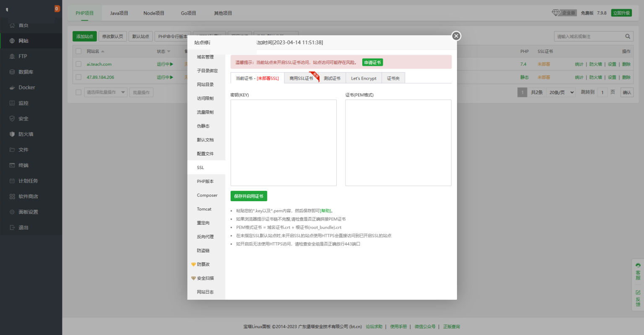Click the 申请证书 button

point(372,62)
